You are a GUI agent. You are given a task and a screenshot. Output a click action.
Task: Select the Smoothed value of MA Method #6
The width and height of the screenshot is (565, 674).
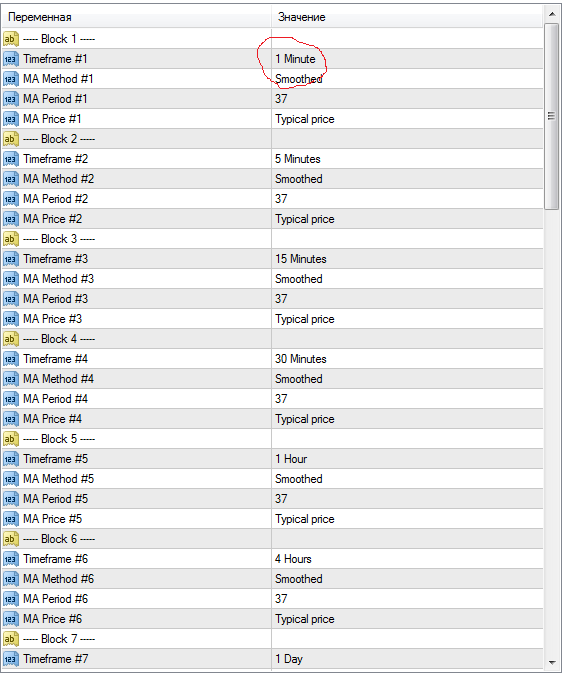tap(299, 579)
